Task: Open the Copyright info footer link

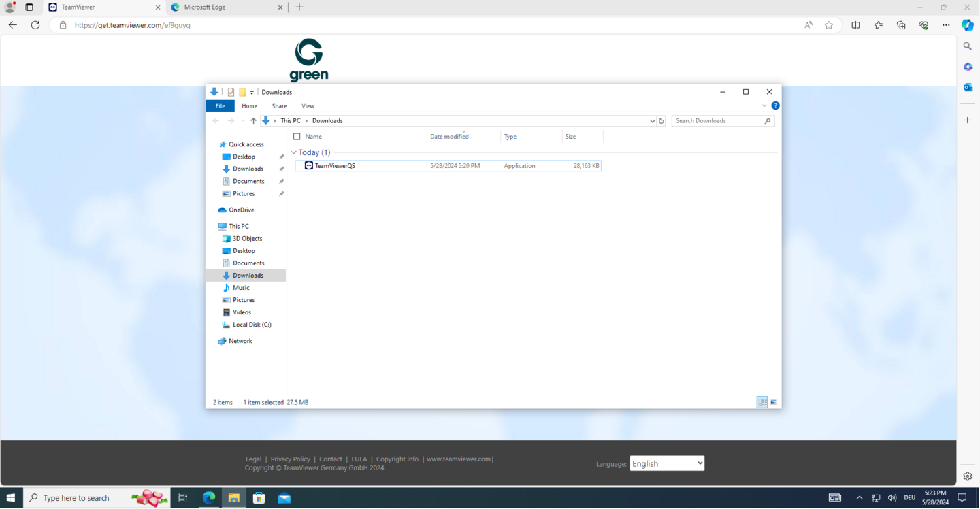Action: (x=397, y=459)
